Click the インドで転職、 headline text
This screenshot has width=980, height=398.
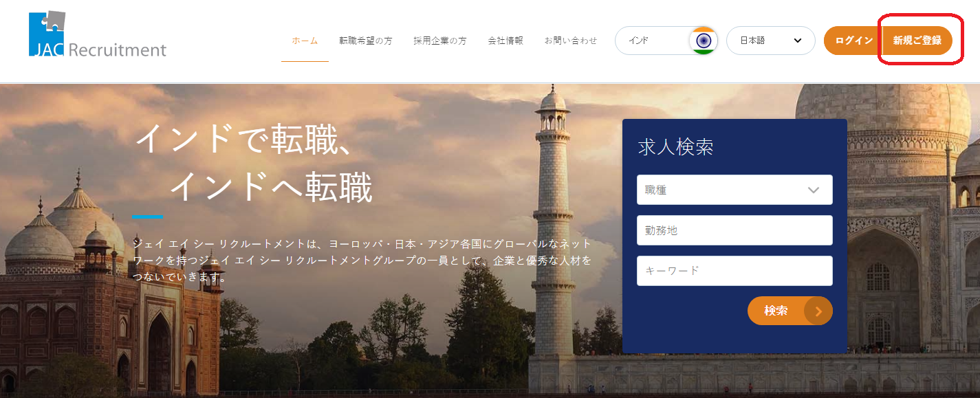point(244,139)
